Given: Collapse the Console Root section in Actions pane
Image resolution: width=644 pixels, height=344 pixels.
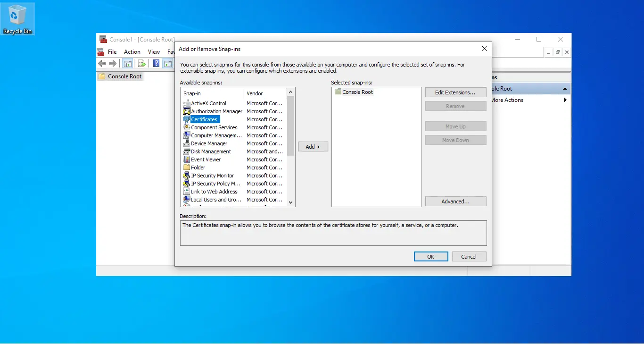Looking at the screenshot, I should (x=565, y=89).
